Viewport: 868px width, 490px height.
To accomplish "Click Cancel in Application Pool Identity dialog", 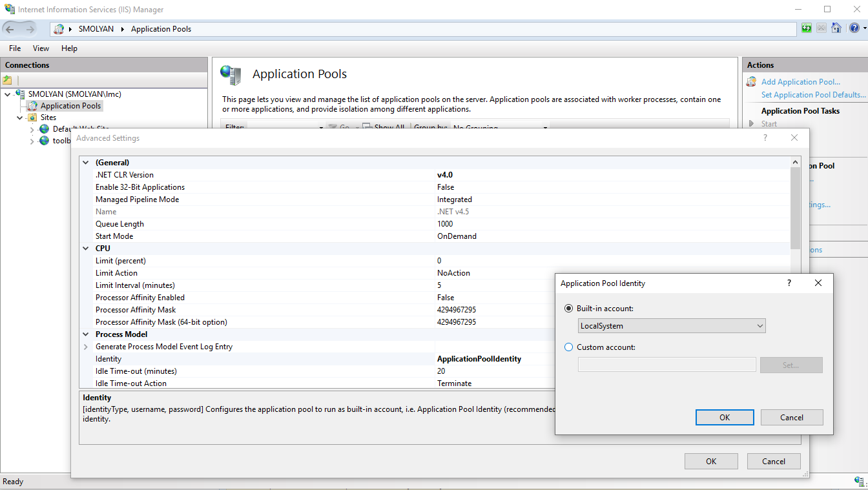I will [792, 417].
